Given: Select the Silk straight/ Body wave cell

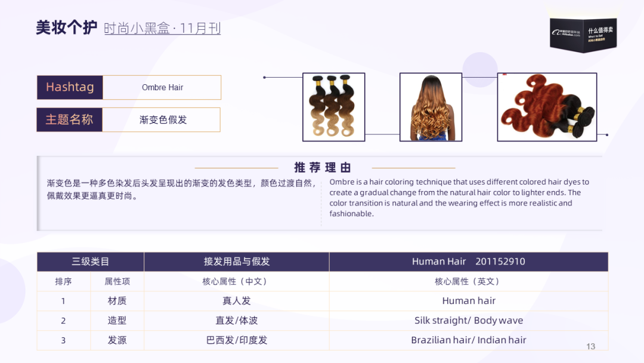Looking at the screenshot, I should 469,321.
